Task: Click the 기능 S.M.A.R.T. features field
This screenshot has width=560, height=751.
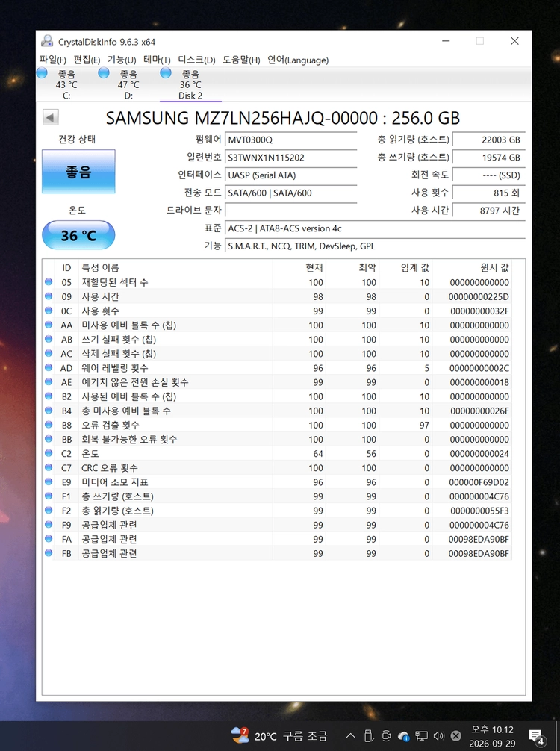Action: pos(375,246)
